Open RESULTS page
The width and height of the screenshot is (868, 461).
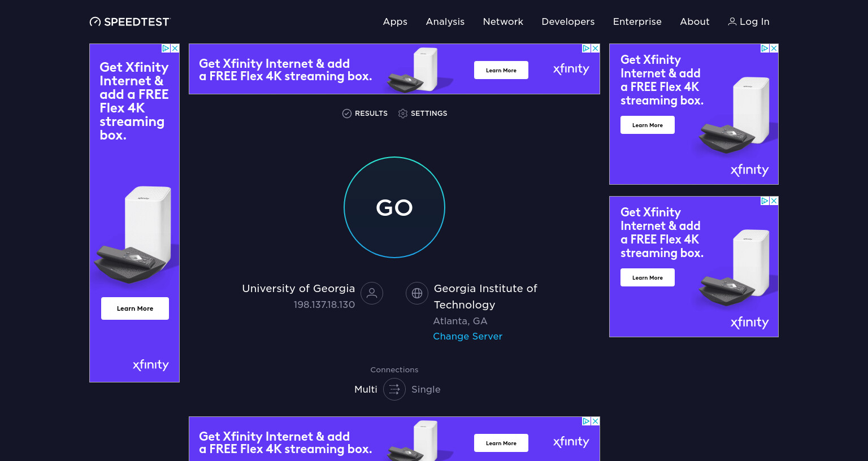(x=365, y=114)
